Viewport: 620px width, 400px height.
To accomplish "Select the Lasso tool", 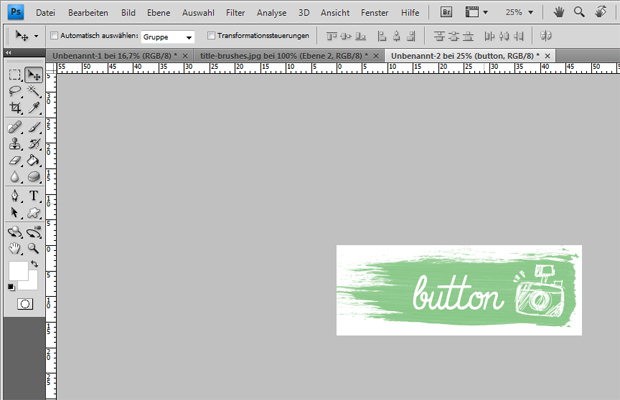I will [x=15, y=92].
